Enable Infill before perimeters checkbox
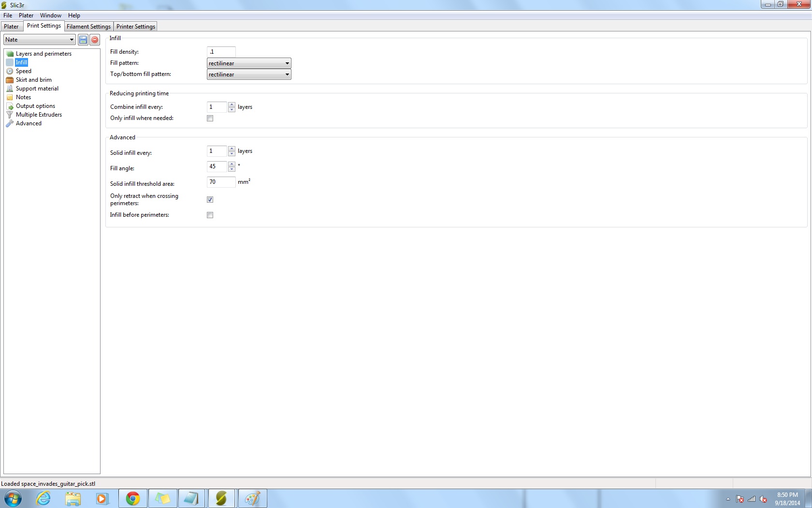Viewport: 812px width, 508px height. click(x=210, y=215)
